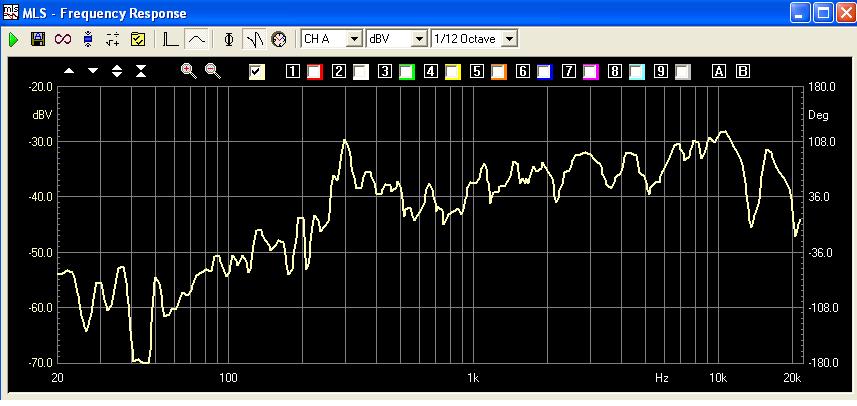
Task: Start measurement with the green play button
Action: pyautogui.click(x=13, y=39)
